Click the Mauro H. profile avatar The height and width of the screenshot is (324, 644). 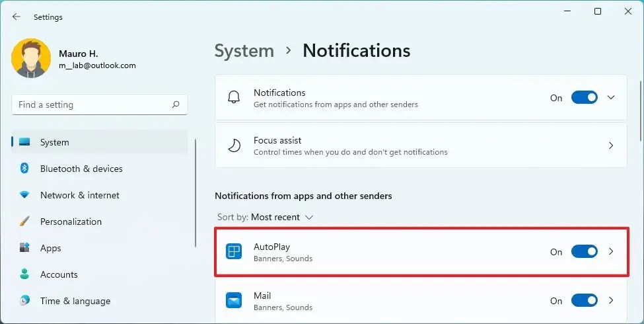click(31, 58)
